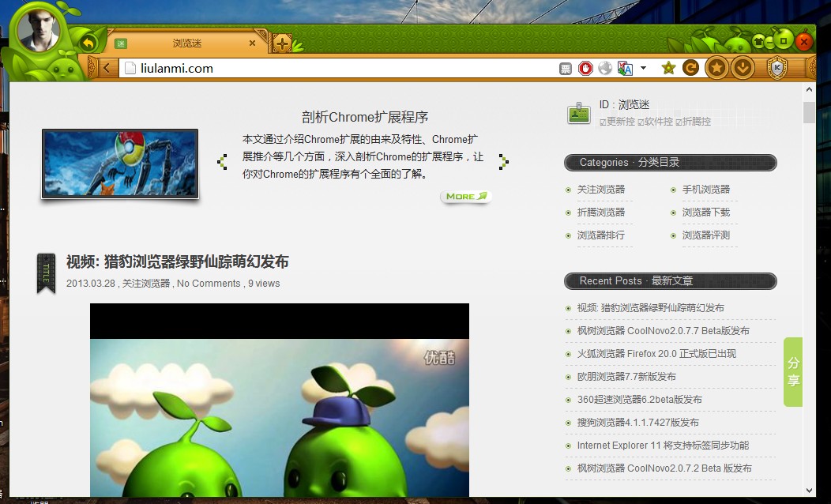This screenshot has height=504, width=831.
Task: Open the 折腾浏览器 category
Action: tap(601, 212)
